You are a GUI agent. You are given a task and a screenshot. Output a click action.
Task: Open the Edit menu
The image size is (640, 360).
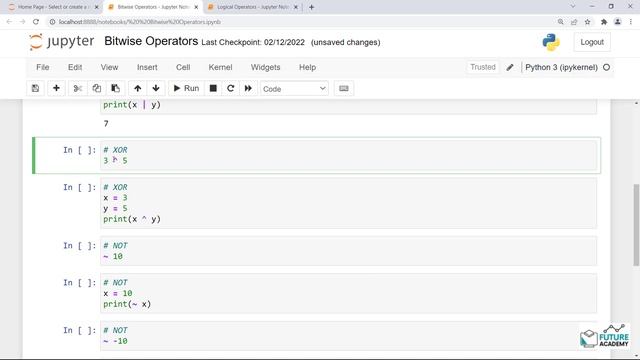pos(75,67)
